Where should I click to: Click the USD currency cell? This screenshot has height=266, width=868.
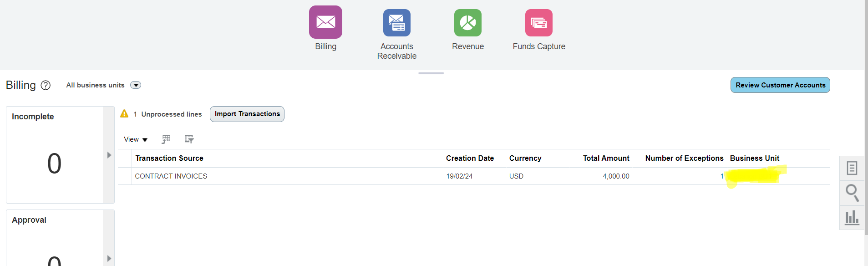(516, 176)
